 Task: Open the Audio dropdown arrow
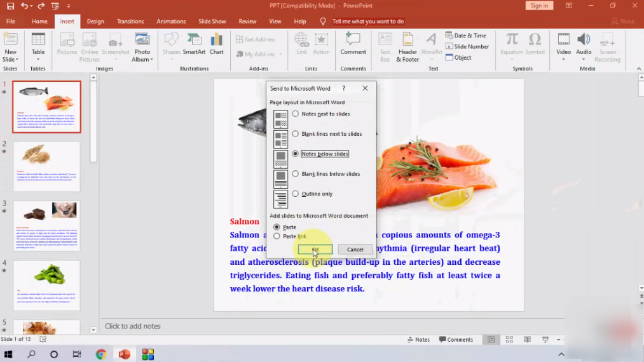(x=583, y=60)
